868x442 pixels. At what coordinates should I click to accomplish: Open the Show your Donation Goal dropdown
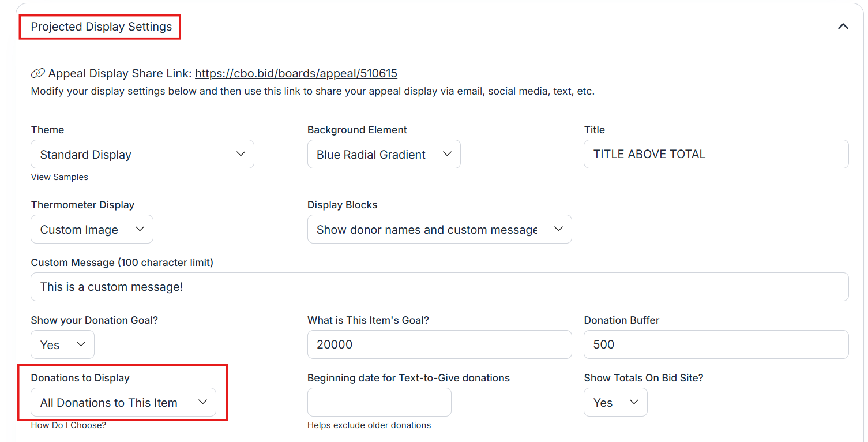click(x=62, y=345)
